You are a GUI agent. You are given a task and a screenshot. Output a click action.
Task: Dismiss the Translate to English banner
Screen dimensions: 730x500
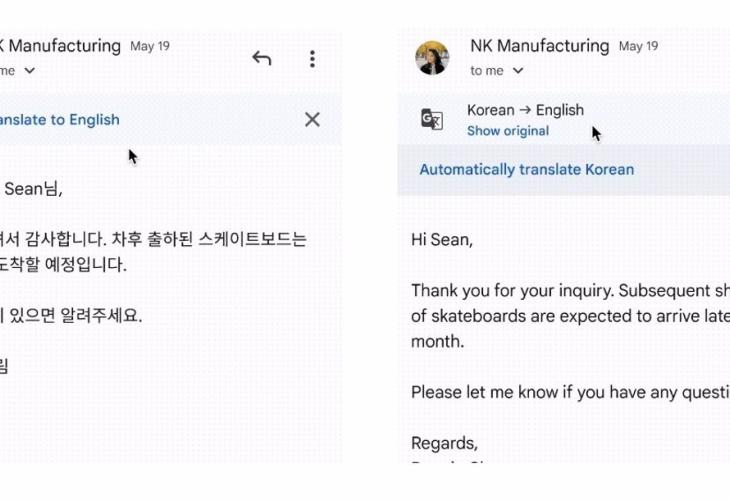(312, 120)
